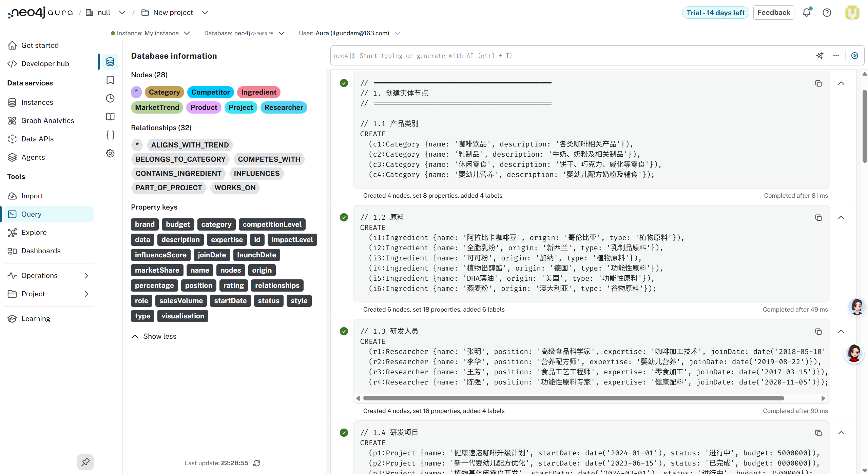Viewport: 868px width, 474px height.
Task: Refresh database information last update
Action: tap(257, 463)
